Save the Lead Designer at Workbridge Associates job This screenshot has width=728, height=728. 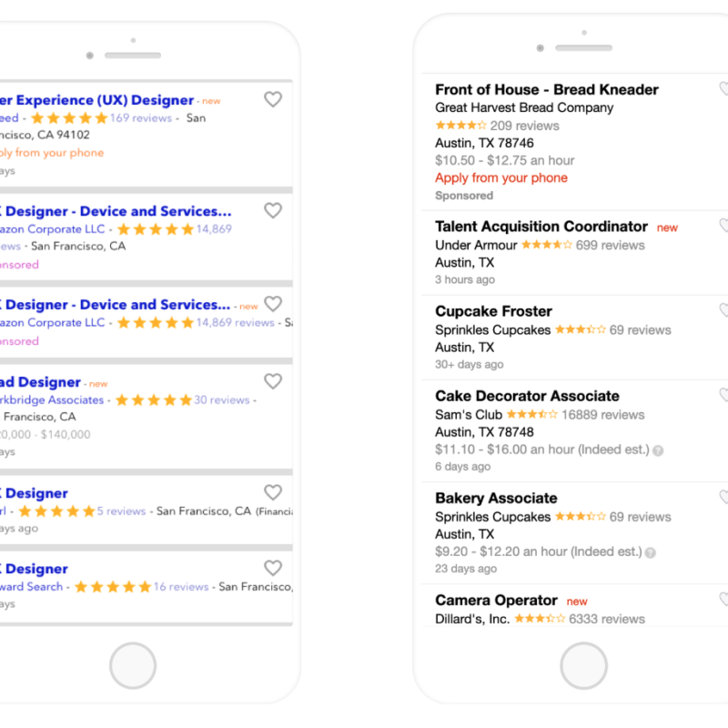272,381
